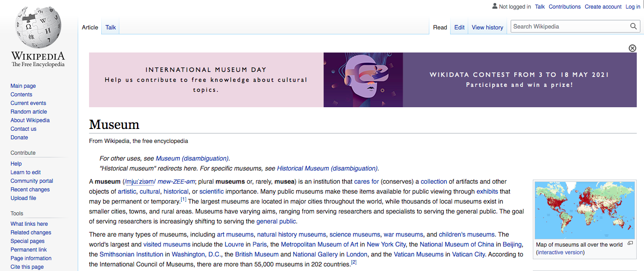Open the View history tab
The width and height of the screenshot is (644, 271).
487,28
